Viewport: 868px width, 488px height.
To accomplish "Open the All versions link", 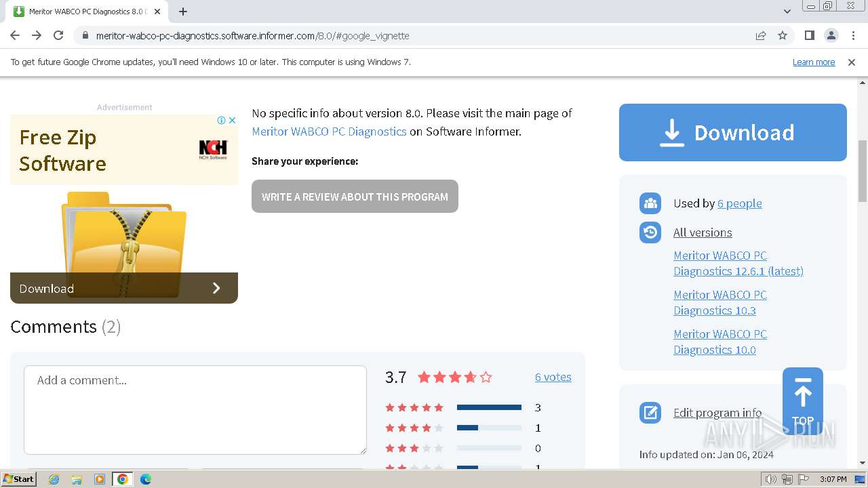I will tap(703, 232).
